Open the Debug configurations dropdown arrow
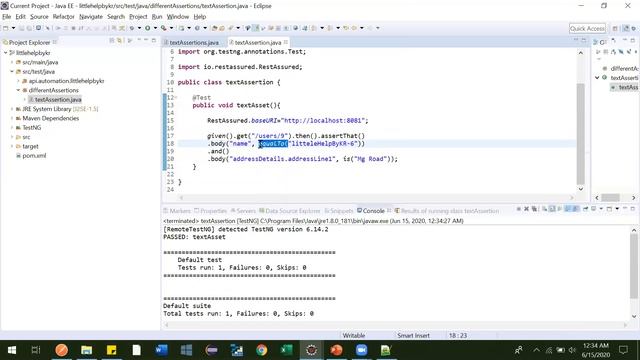The image size is (640, 360). [139, 28]
